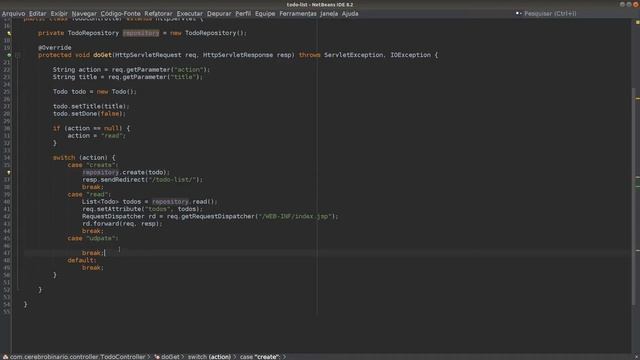Click the editor vertical scrollbar

tap(633, 196)
